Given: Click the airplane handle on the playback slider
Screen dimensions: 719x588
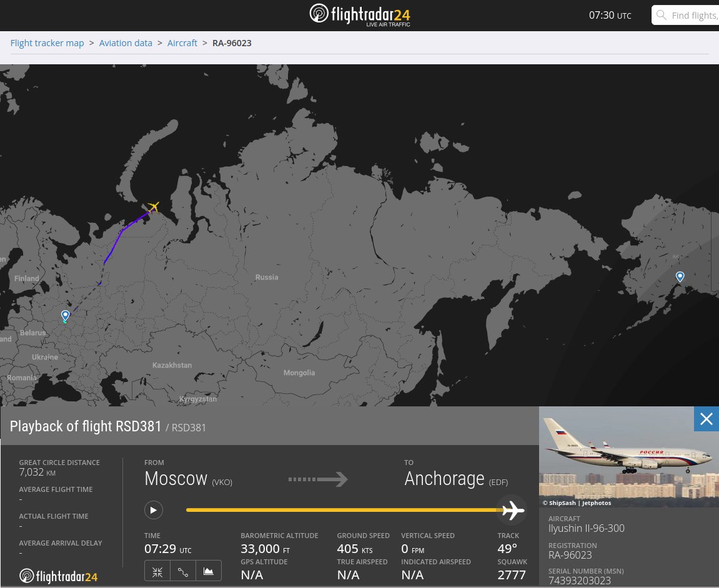Looking at the screenshot, I should [x=513, y=509].
